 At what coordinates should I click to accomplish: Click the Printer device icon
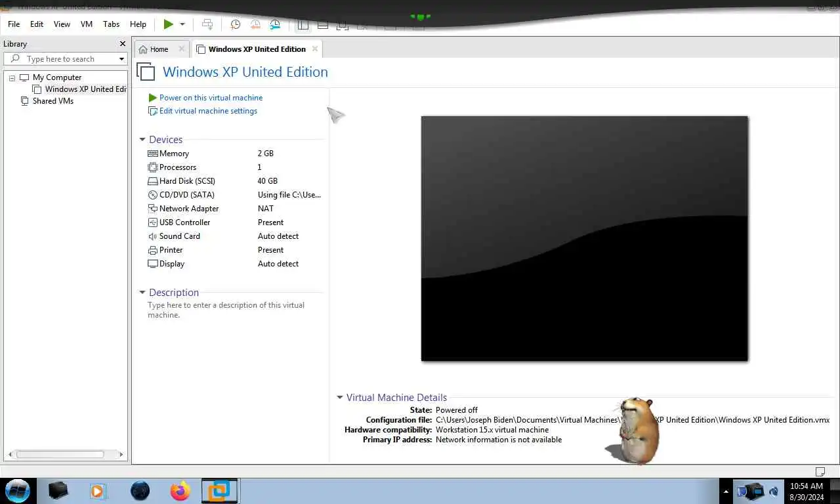click(153, 250)
